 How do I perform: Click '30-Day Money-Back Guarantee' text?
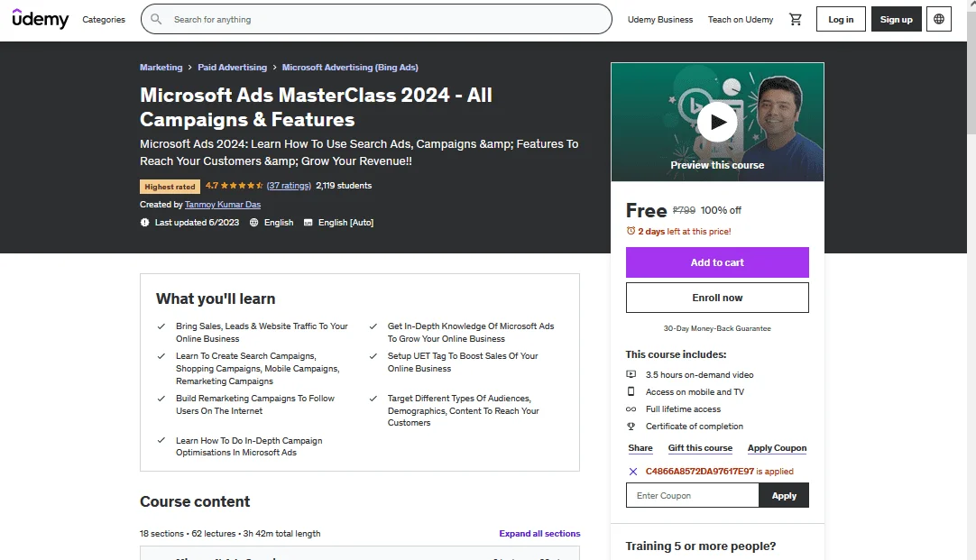(x=717, y=328)
